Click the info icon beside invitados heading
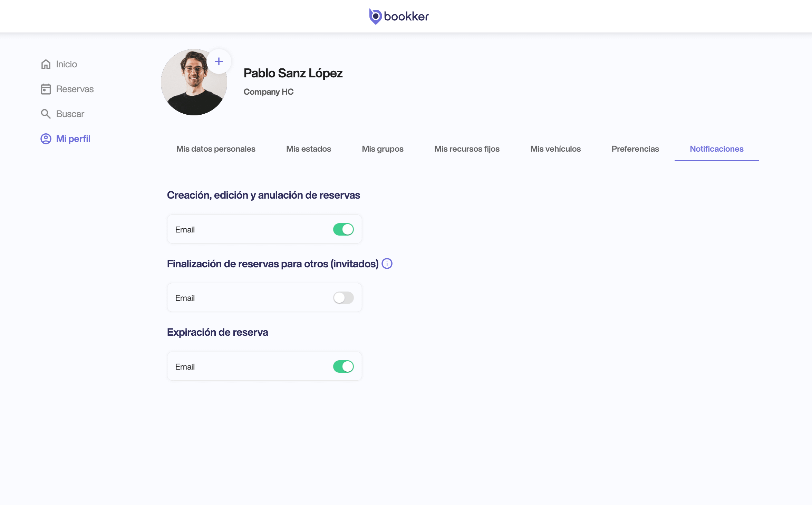The image size is (812, 505). 387,264
